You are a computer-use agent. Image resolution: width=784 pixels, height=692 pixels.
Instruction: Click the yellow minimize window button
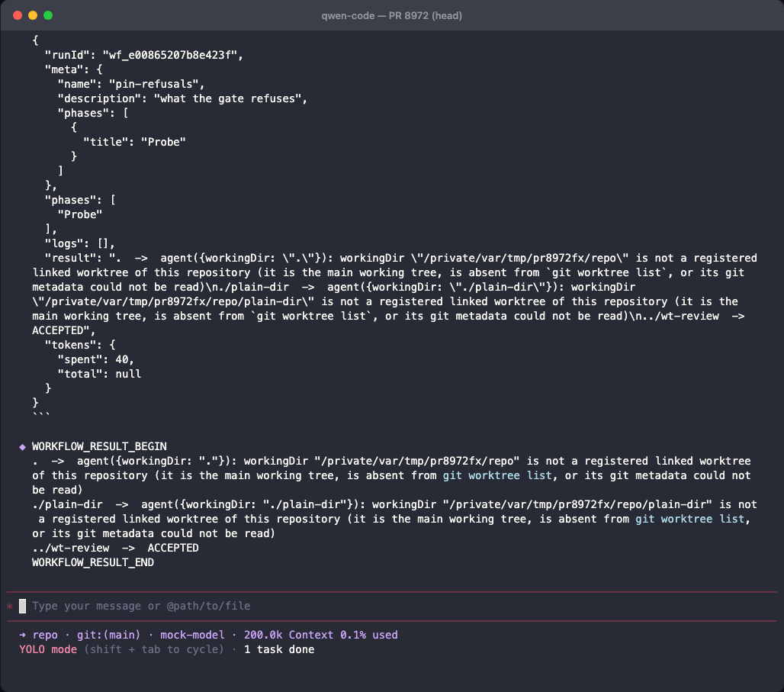click(x=33, y=15)
